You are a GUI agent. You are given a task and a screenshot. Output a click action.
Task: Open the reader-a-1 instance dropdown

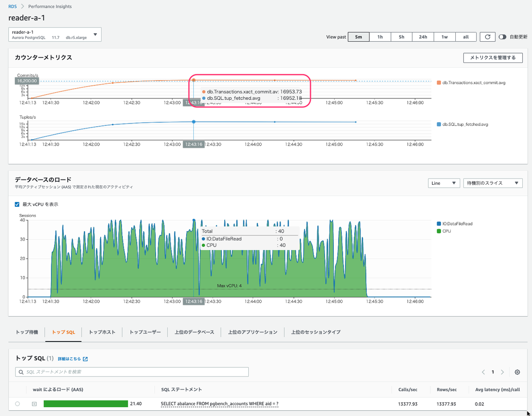coord(55,35)
